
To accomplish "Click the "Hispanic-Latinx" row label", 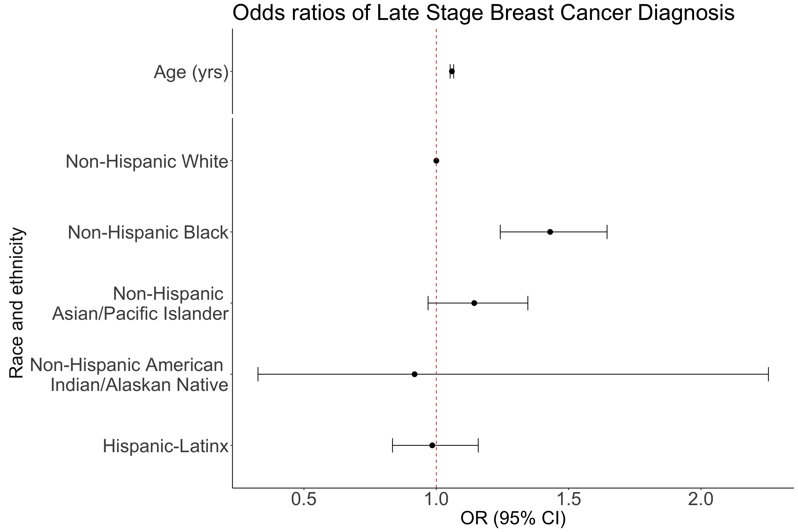I will click(x=166, y=446).
